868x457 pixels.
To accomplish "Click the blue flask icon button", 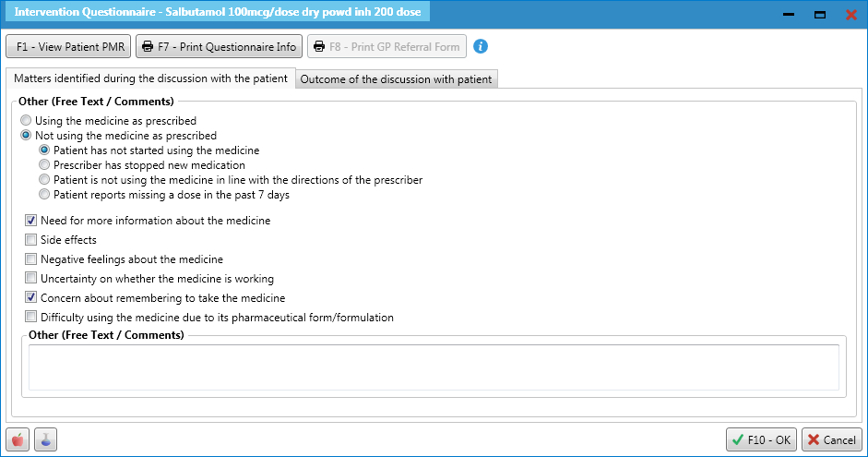I will pyautogui.click(x=45, y=439).
